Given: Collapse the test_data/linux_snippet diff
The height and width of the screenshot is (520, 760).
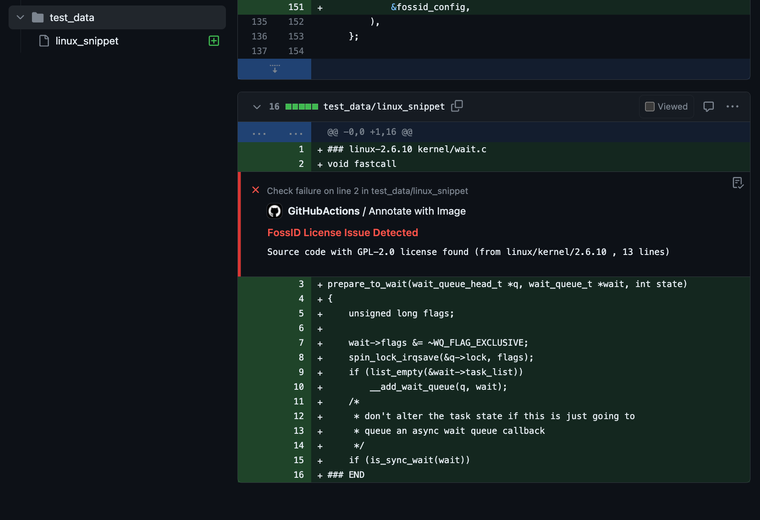Looking at the screenshot, I should [257, 107].
